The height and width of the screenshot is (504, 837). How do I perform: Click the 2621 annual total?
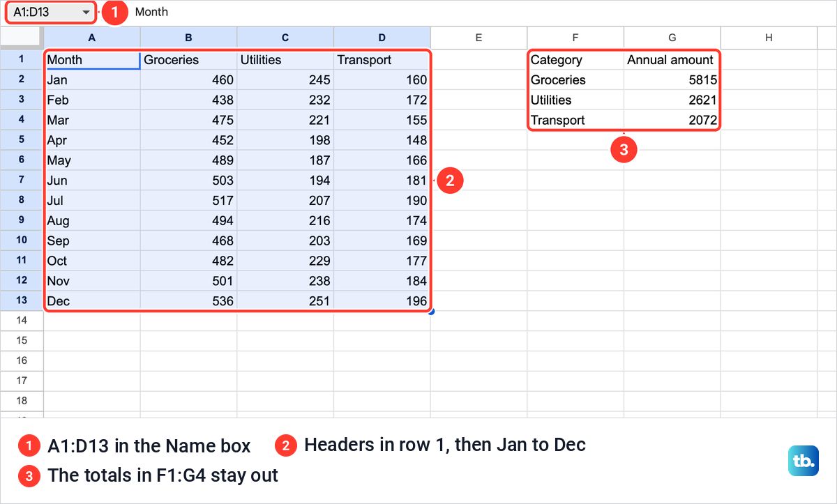point(672,100)
